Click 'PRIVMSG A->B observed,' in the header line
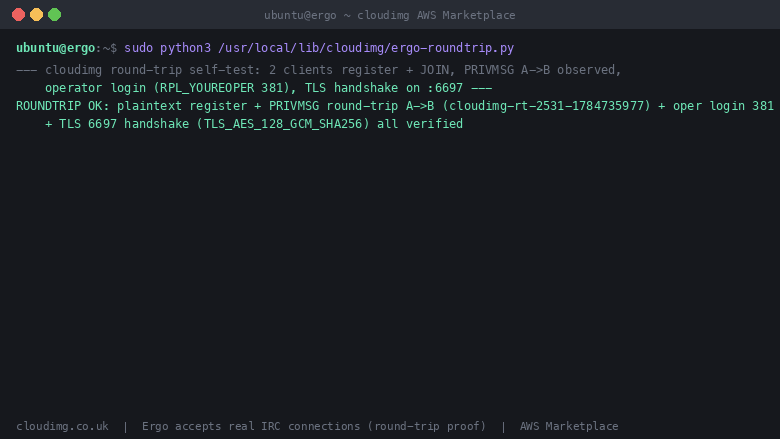The width and height of the screenshot is (780, 439). tap(543, 70)
